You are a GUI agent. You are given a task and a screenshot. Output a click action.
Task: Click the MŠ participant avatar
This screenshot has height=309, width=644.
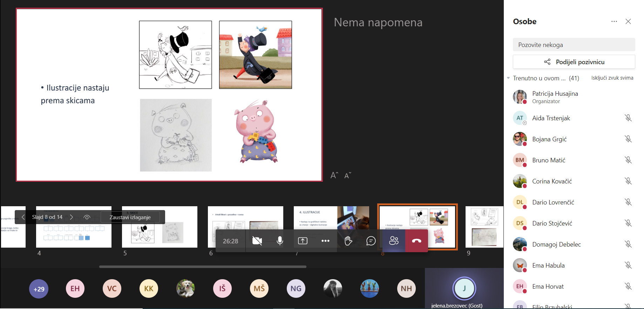[259, 289]
